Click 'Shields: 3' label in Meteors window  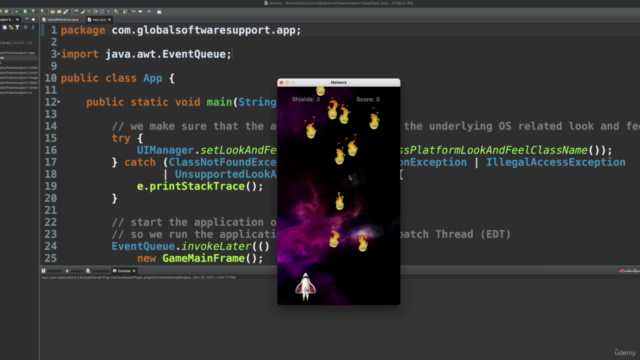click(306, 99)
